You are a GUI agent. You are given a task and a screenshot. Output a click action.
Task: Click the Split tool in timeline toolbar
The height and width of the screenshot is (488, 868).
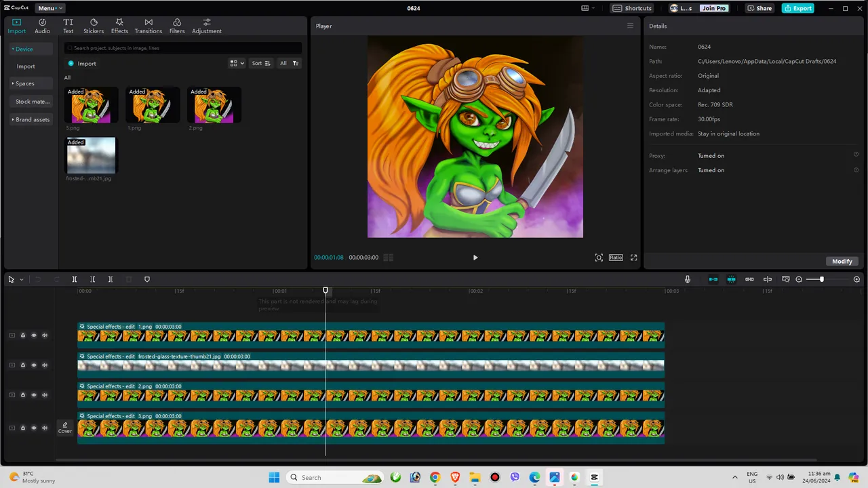pos(75,279)
